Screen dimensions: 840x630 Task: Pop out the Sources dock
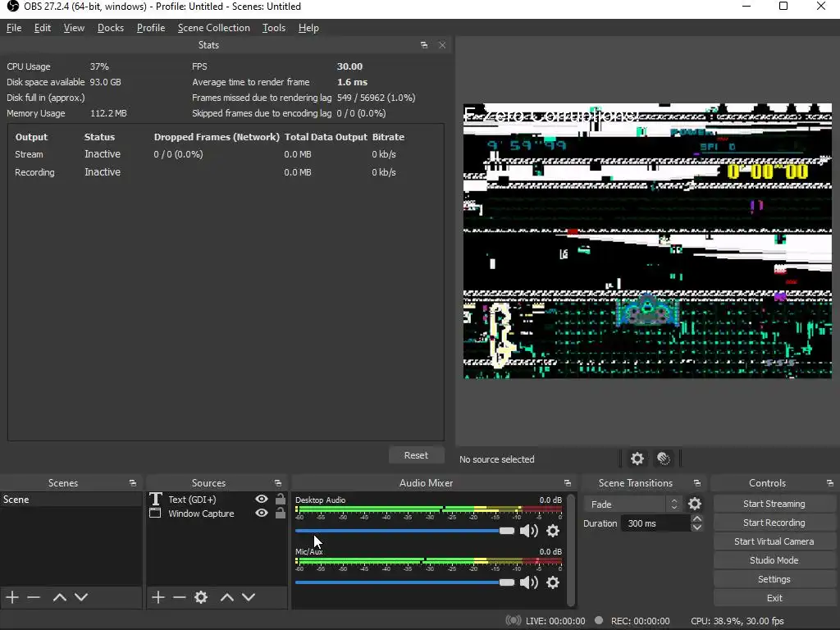point(278,483)
